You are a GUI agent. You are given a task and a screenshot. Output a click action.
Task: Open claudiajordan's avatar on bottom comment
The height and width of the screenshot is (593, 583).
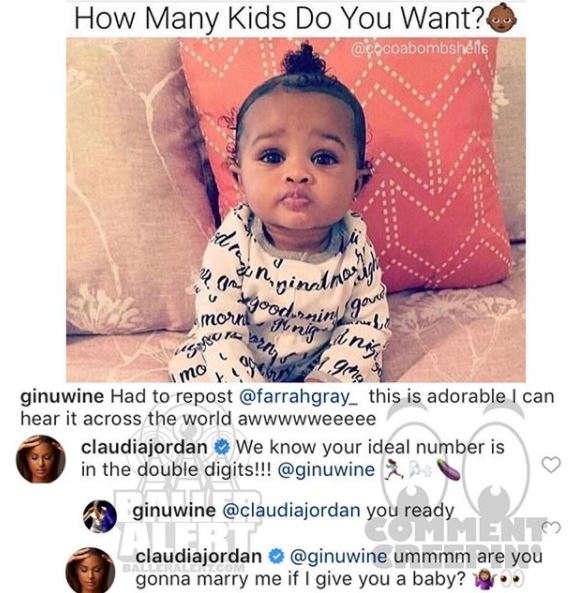[91, 571]
